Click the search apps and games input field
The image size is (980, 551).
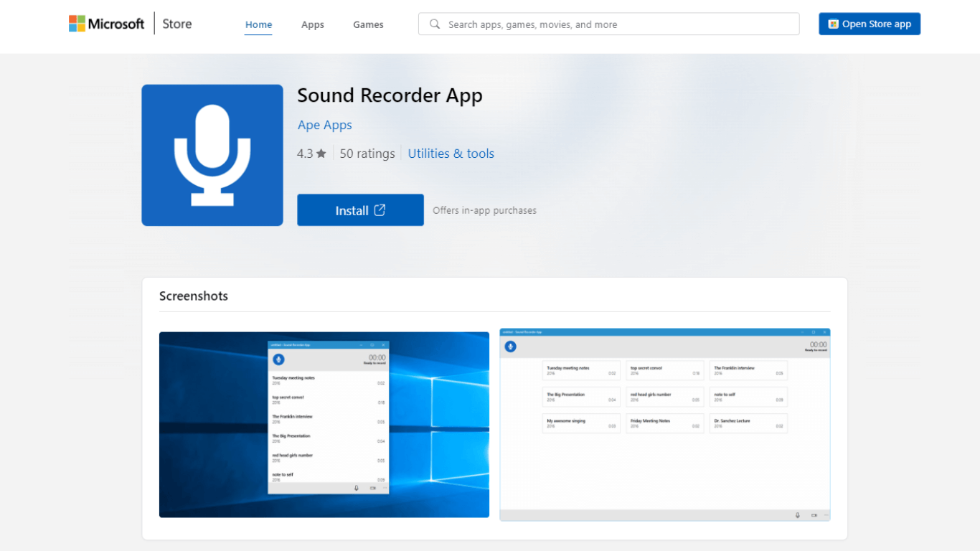(609, 24)
